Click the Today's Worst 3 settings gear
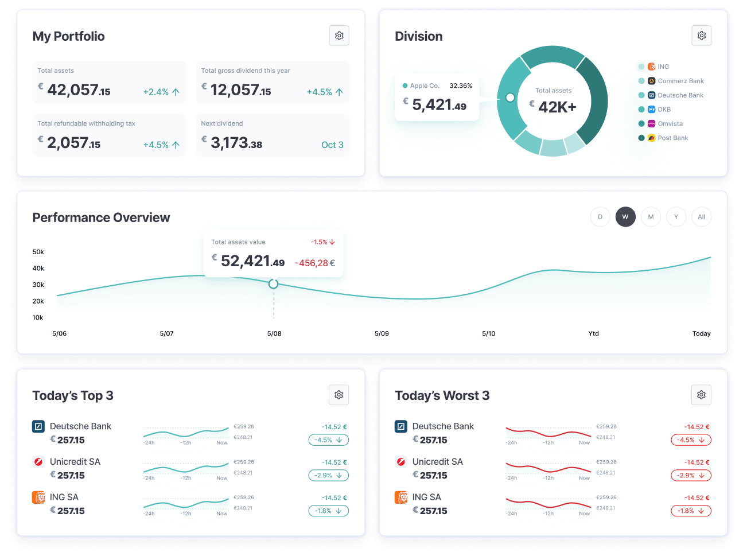This screenshot has height=560, width=743. pos(701,395)
